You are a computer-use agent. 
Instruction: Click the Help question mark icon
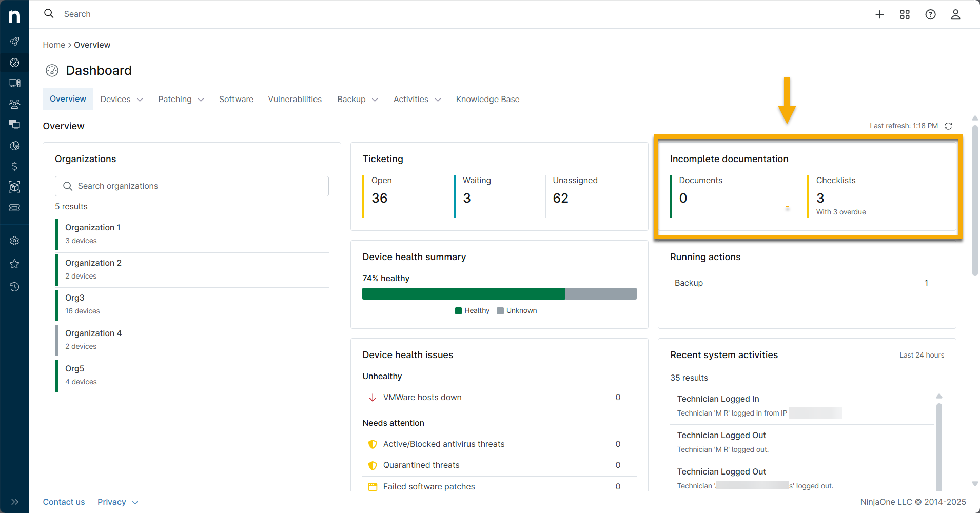coord(930,14)
